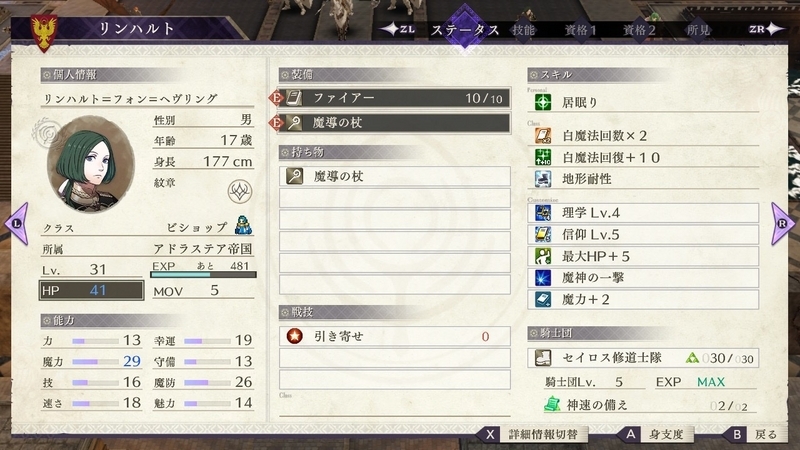
Task: Open the 技能 tab
Action: pos(523,30)
